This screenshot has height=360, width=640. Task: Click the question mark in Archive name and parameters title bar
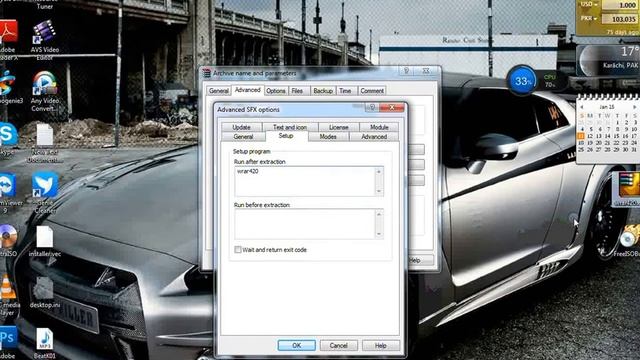click(x=406, y=71)
